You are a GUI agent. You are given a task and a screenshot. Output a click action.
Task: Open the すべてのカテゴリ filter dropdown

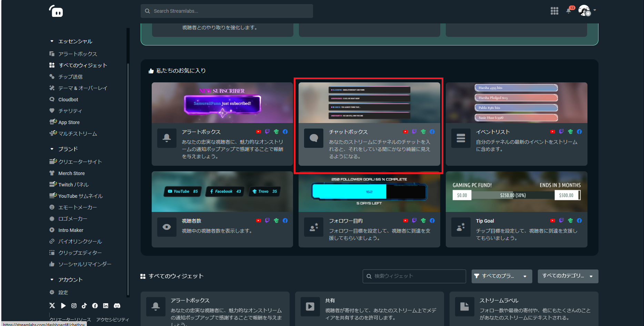[568, 276]
